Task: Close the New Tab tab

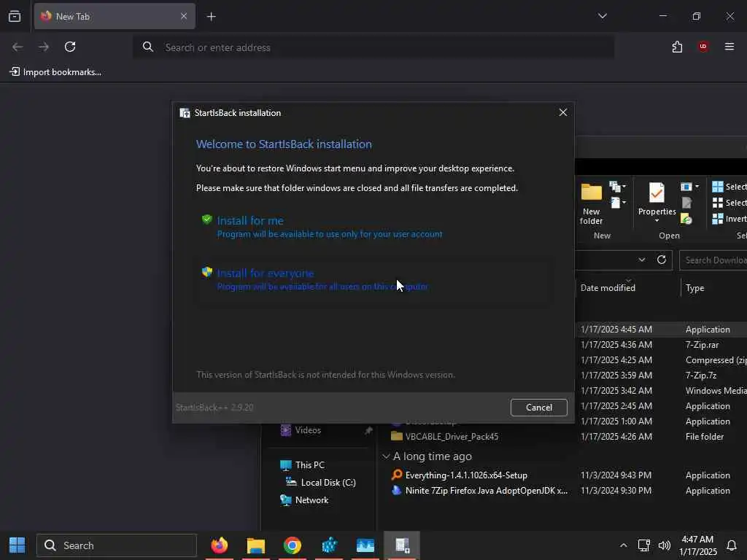Action: tap(184, 16)
